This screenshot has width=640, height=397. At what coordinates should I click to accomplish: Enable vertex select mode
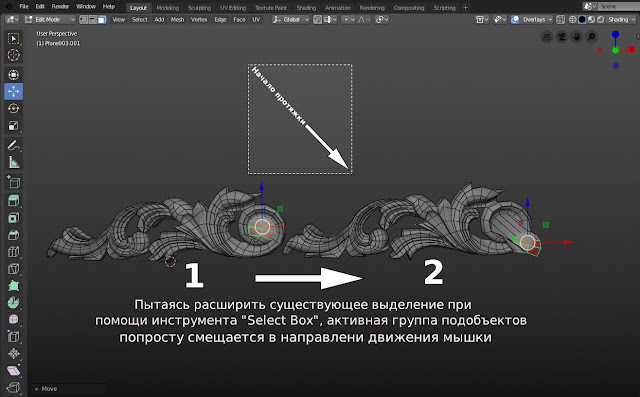pos(84,19)
